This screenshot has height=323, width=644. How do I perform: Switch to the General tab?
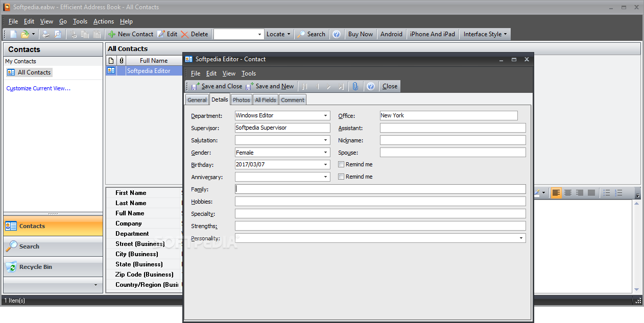197,100
